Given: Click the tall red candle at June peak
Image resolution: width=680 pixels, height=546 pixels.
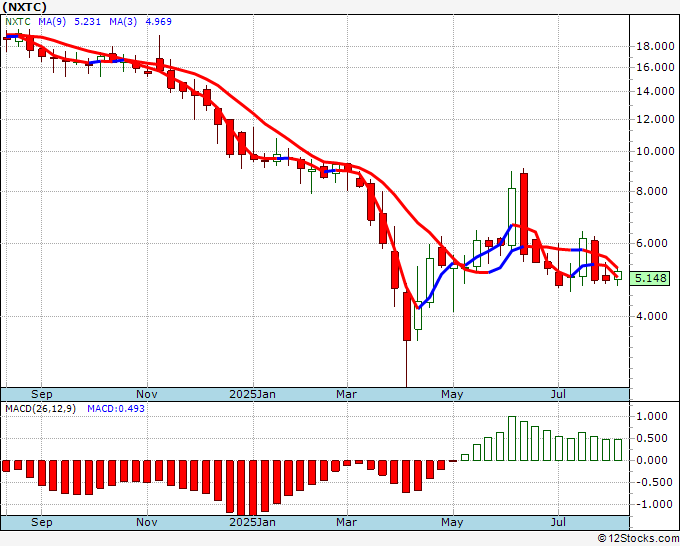Looking at the screenshot, I should click(524, 214).
